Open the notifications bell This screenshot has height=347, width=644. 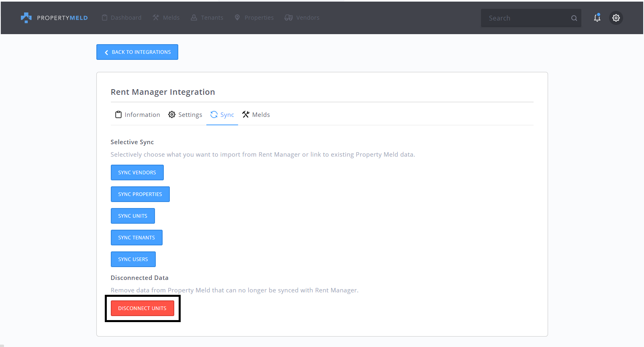(597, 18)
